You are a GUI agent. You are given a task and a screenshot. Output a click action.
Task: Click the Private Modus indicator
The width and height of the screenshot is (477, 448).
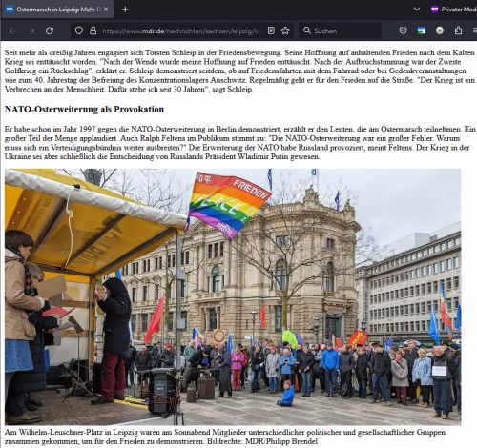453,10
